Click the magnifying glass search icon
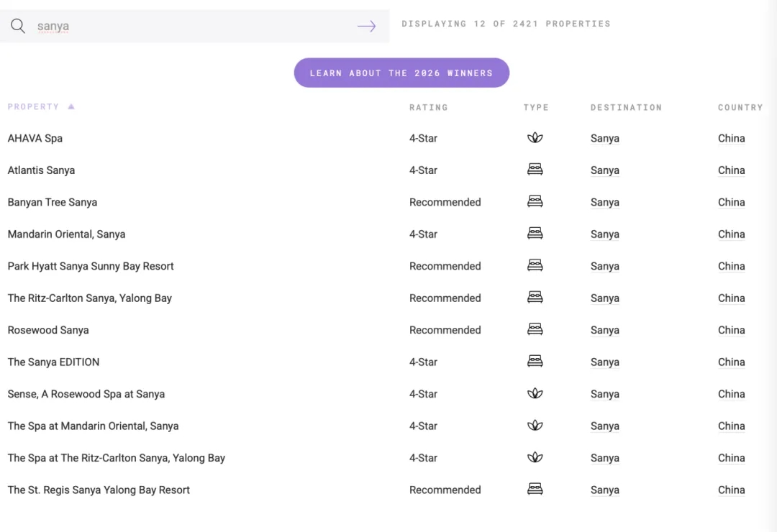The width and height of the screenshot is (777, 532). click(x=18, y=27)
